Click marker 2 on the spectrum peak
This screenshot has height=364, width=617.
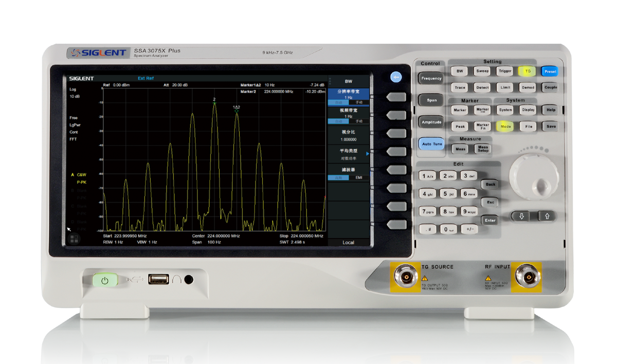(214, 103)
